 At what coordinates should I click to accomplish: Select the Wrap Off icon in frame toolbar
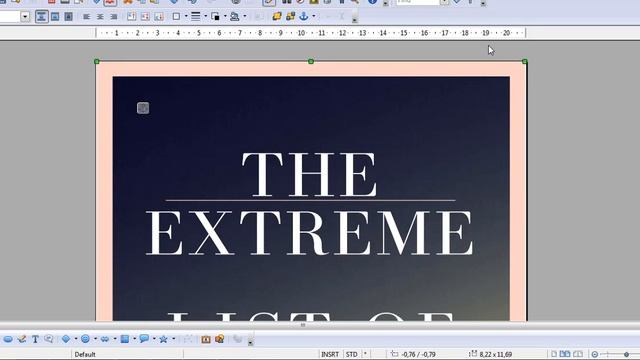41,17
